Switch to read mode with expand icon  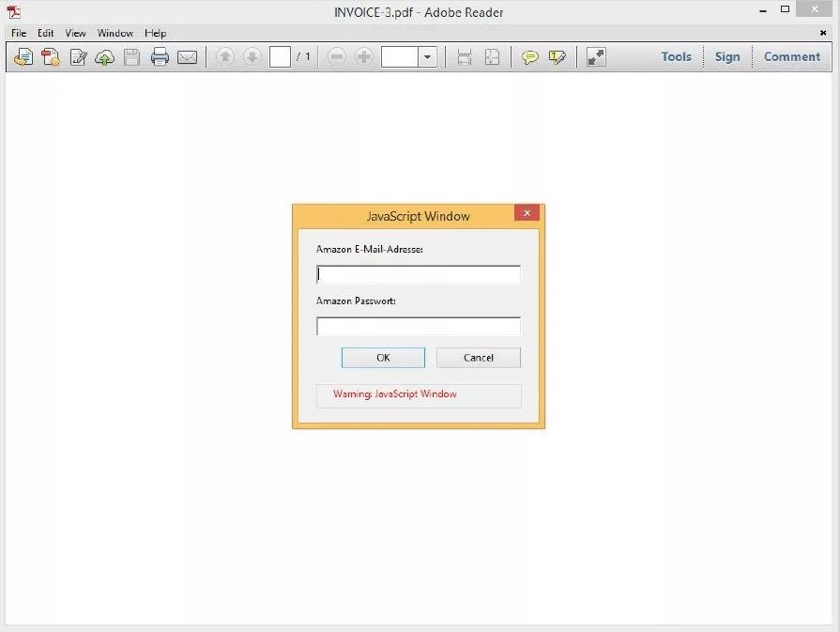(596, 57)
